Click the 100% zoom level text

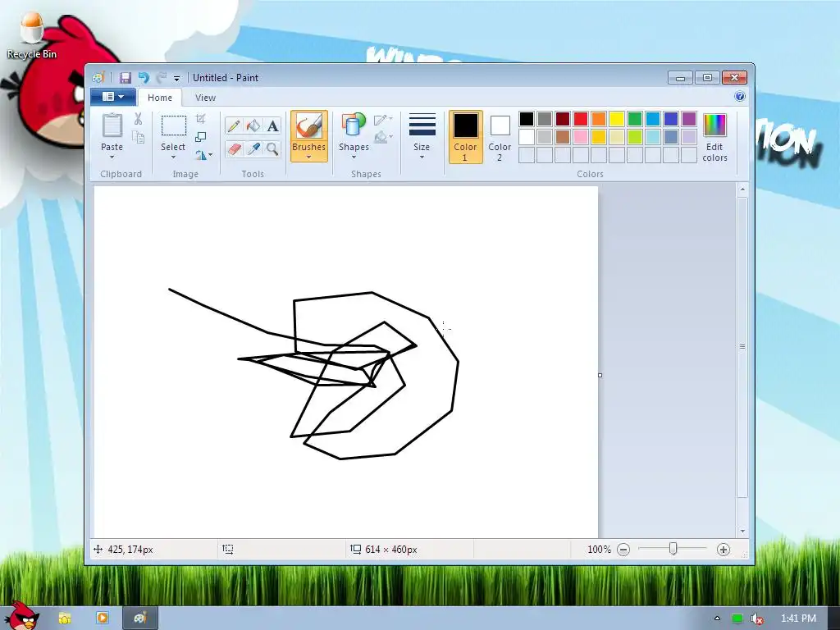[599, 550]
